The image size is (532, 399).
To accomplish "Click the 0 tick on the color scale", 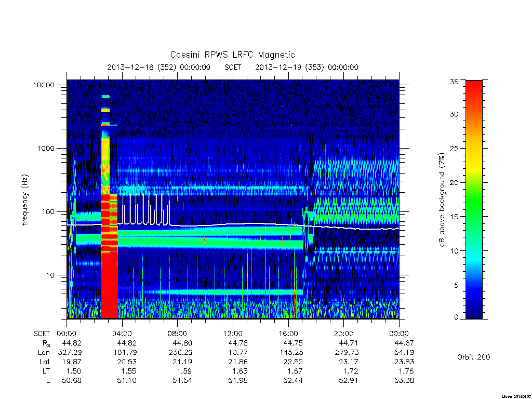I will click(456, 317).
